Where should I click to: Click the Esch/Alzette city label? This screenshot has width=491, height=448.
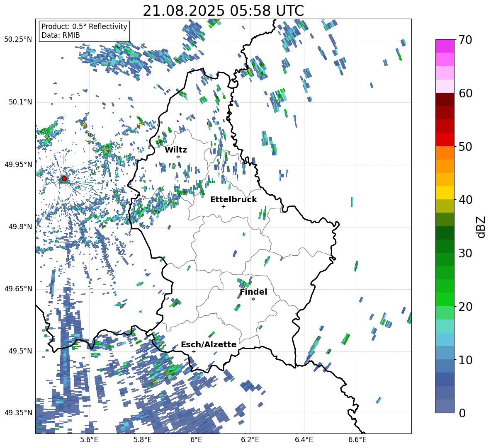(x=209, y=345)
